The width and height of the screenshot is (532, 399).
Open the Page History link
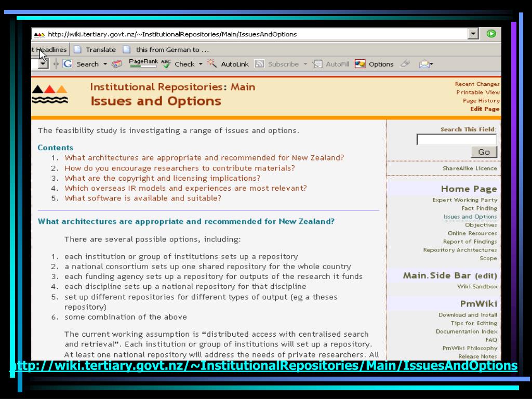tap(481, 101)
